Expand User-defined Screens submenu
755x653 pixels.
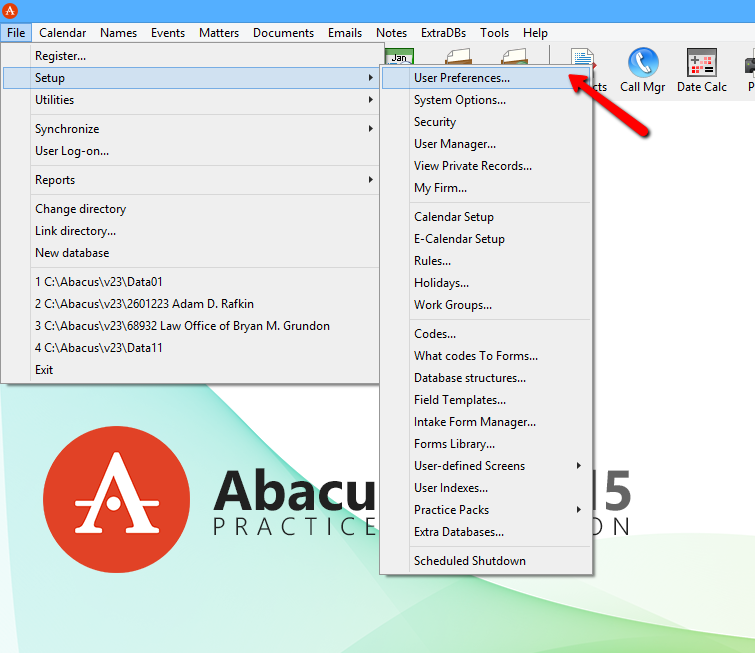(x=486, y=466)
